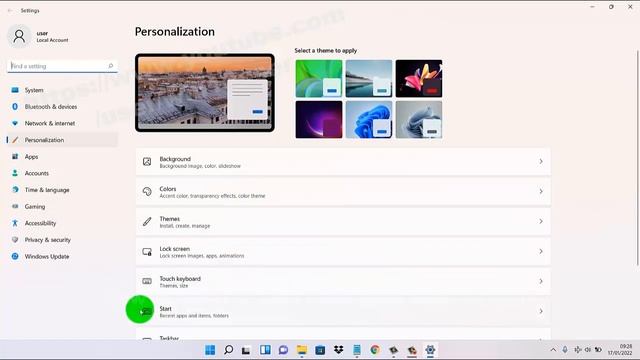Open Themes install and manage page

pyautogui.click(x=343, y=222)
